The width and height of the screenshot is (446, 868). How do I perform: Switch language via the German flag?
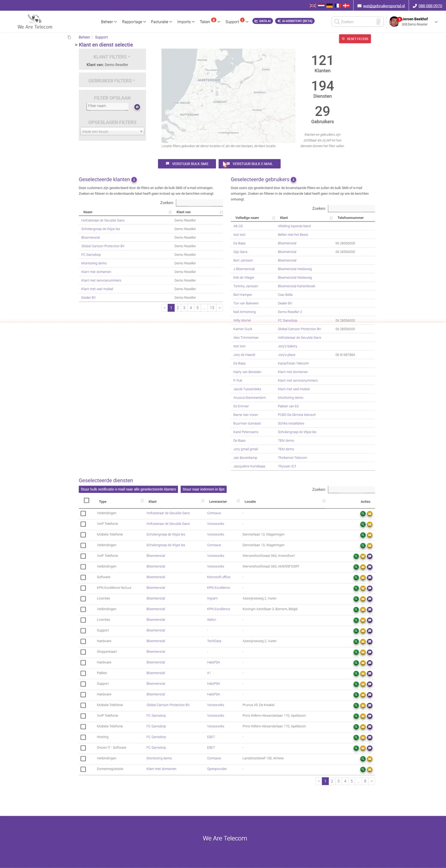pyautogui.click(x=329, y=6)
